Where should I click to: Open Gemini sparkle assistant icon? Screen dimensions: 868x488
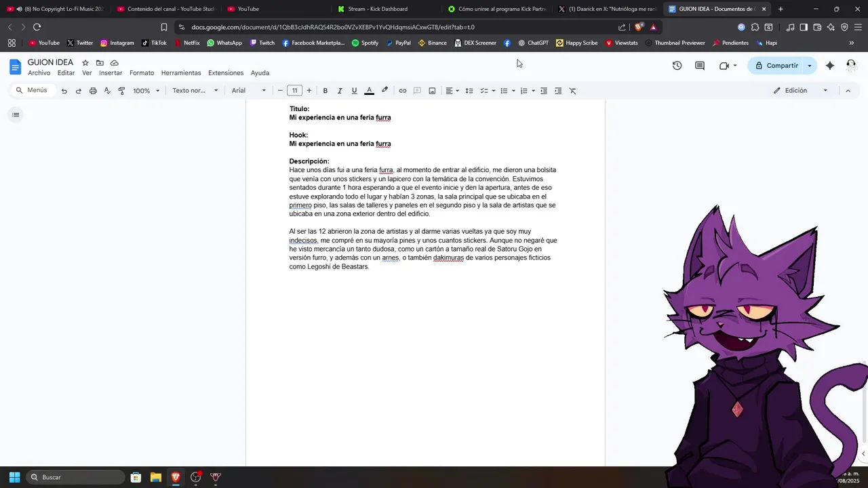pyautogui.click(x=830, y=66)
